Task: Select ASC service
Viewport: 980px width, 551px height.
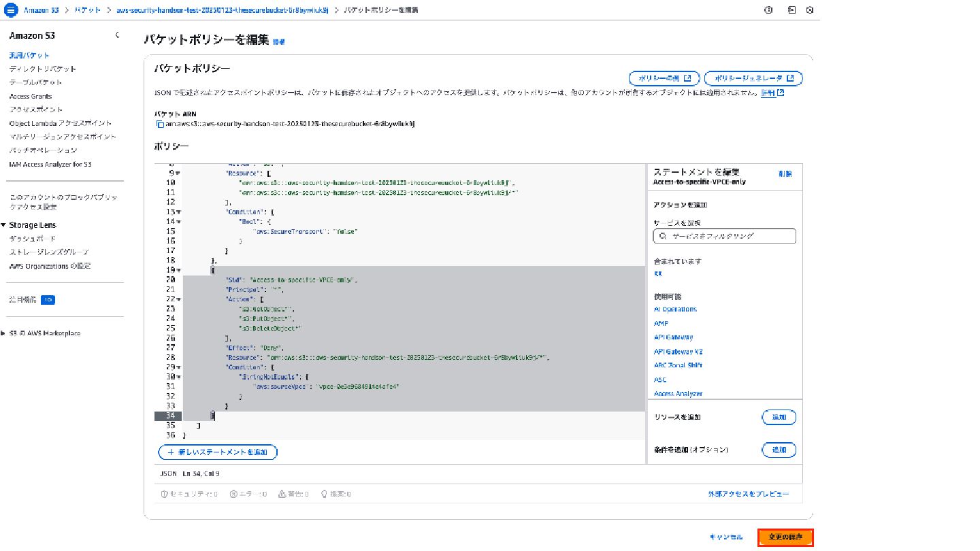Action: (x=660, y=380)
